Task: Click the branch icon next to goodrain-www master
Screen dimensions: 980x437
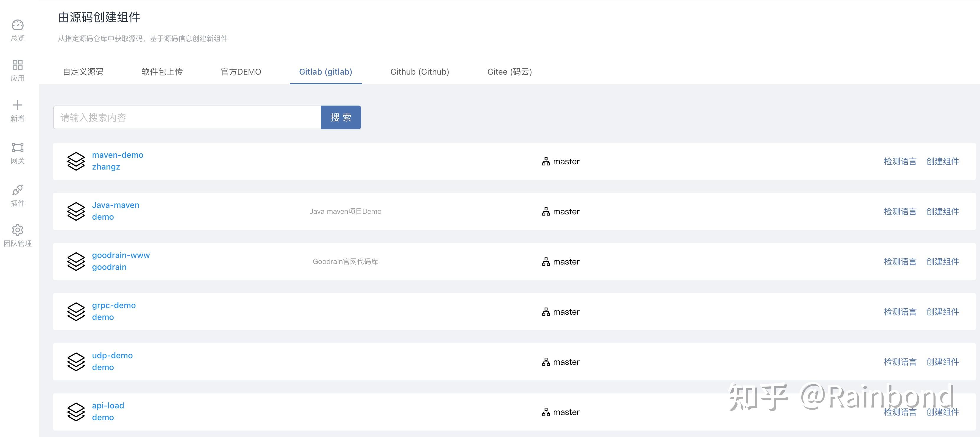Action: click(546, 262)
